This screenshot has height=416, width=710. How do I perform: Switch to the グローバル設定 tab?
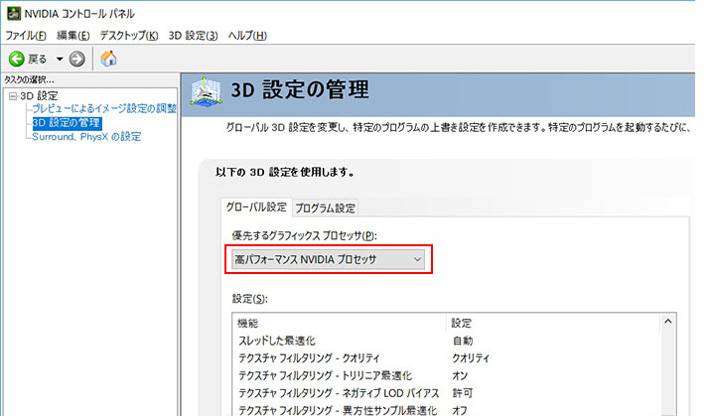coord(256,207)
